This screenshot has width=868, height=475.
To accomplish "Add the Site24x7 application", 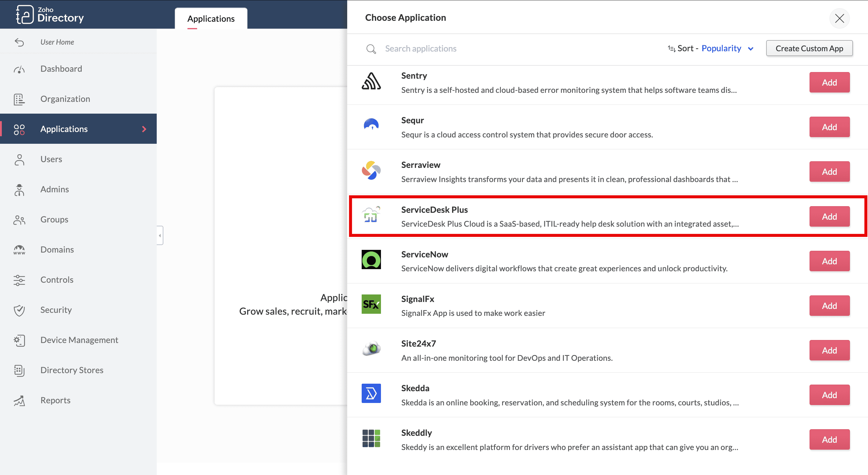I will pos(829,350).
